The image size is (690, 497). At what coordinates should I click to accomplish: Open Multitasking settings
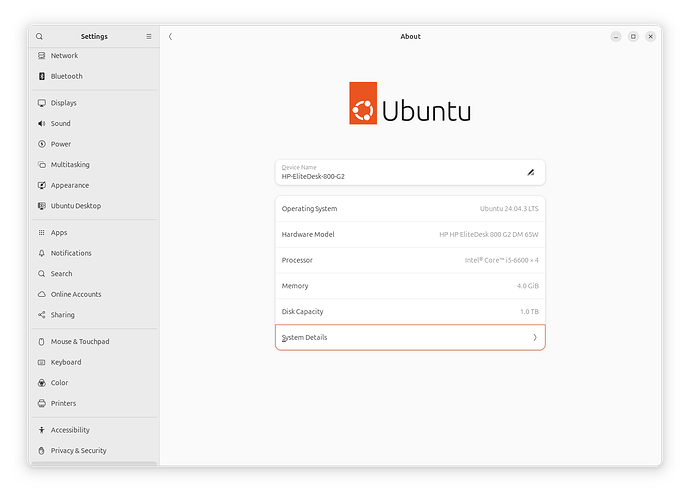coord(94,165)
